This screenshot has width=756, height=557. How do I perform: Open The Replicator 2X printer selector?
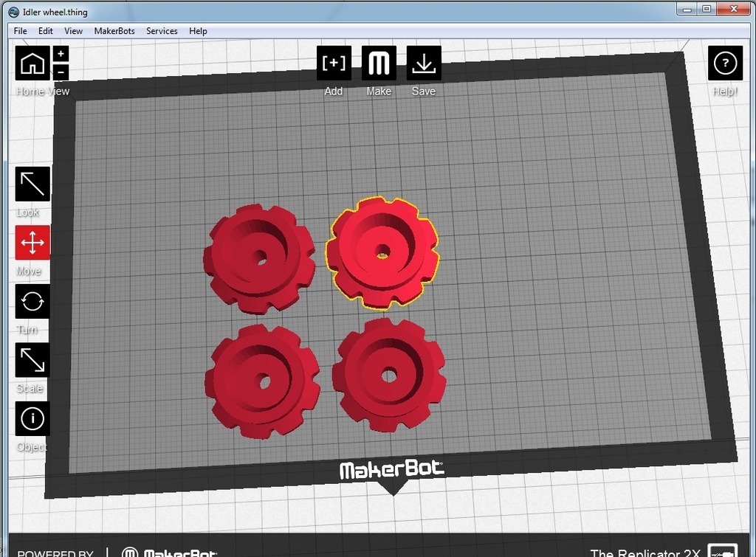[644, 552]
